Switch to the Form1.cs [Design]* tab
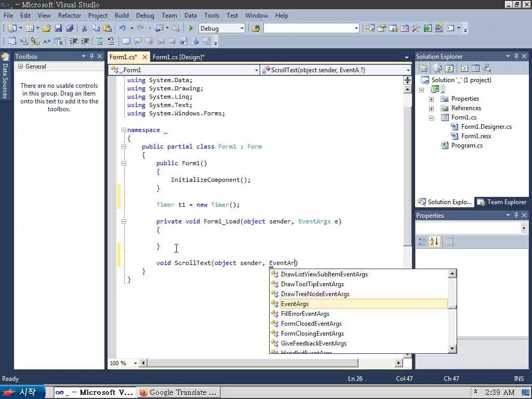The height and width of the screenshot is (399, 532). [x=179, y=57]
